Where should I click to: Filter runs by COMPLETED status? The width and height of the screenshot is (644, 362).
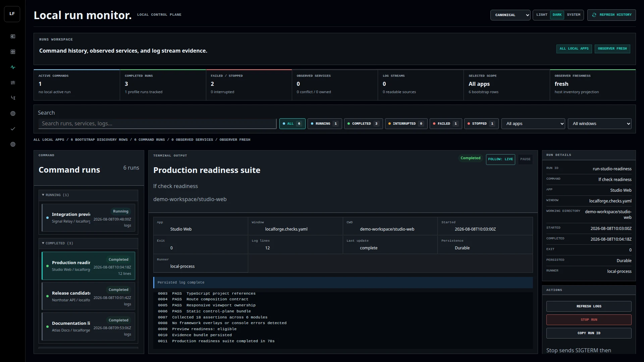[x=363, y=124]
